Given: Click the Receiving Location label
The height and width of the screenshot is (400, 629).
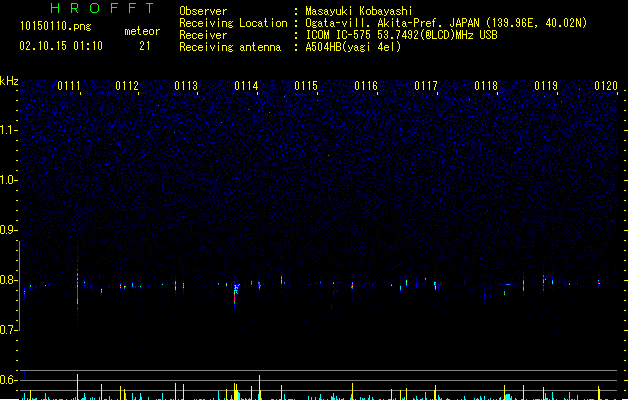Looking at the screenshot, I should tap(233, 23).
